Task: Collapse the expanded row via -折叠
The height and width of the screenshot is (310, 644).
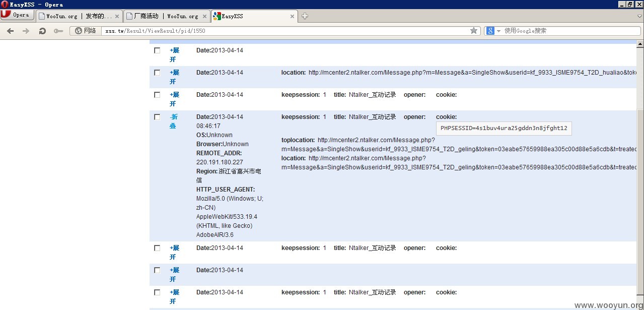Action: pos(174,121)
